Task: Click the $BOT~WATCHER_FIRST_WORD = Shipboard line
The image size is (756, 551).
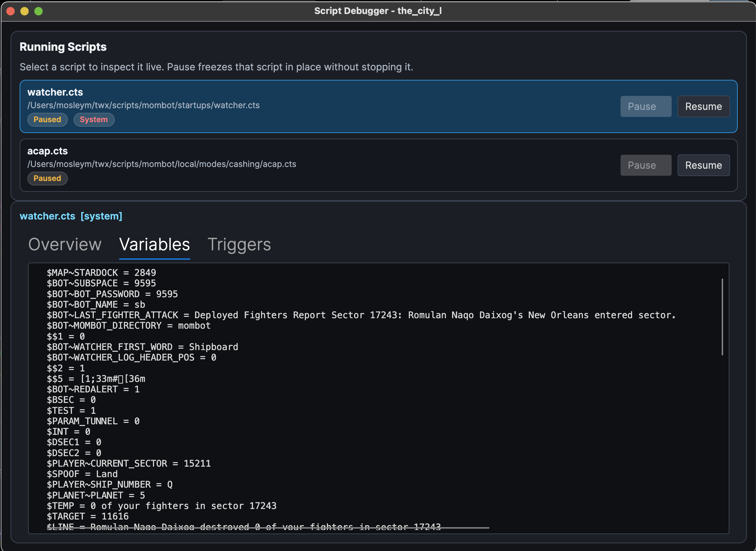Action: tap(142, 347)
